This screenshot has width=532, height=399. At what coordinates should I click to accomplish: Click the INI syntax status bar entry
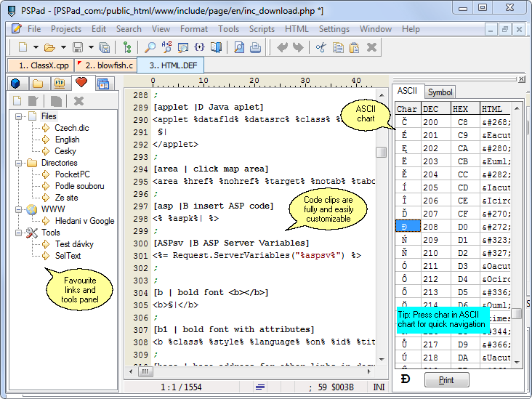pos(379,387)
